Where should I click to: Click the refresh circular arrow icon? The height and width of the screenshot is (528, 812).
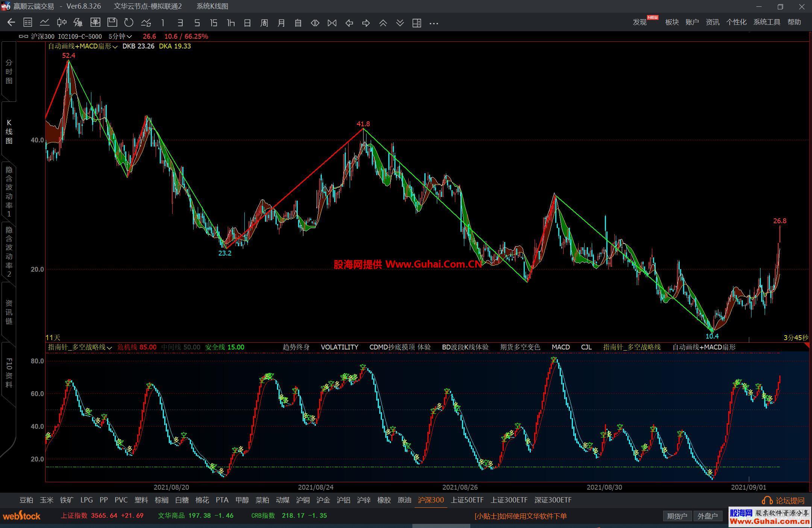click(129, 23)
